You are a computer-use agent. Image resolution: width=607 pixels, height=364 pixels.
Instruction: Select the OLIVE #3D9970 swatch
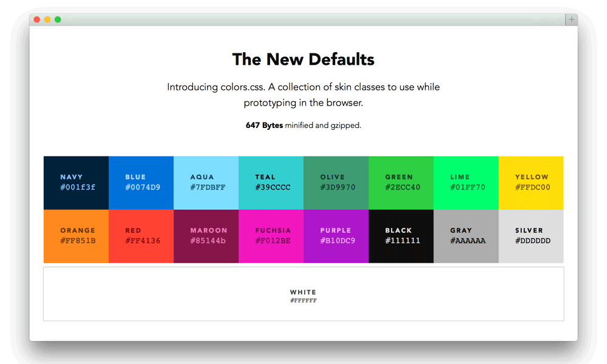pyautogui.click(x=336, y=182)
